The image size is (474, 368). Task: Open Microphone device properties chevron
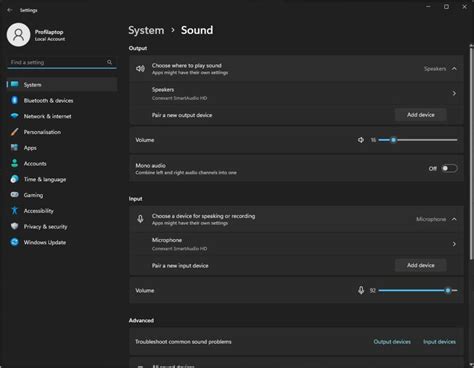coord(454,244)
